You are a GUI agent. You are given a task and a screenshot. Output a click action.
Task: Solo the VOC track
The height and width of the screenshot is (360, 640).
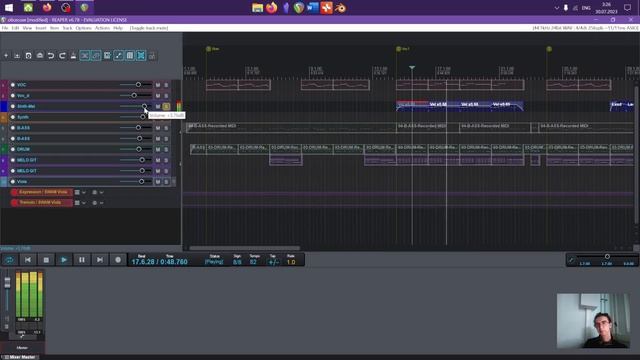pyautogui.click(x=166, y=85)
